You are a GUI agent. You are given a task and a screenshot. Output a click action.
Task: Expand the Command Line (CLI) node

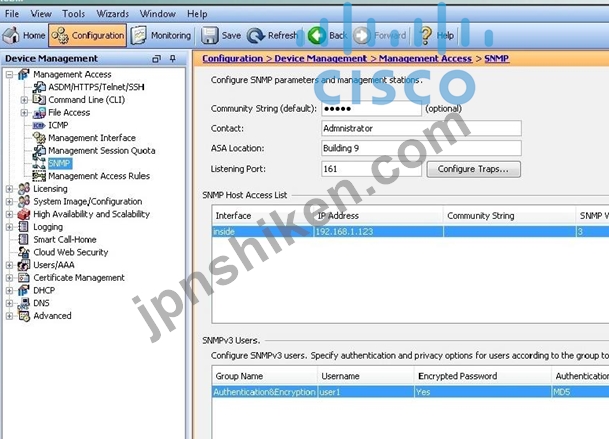click(x=24, y=100)
